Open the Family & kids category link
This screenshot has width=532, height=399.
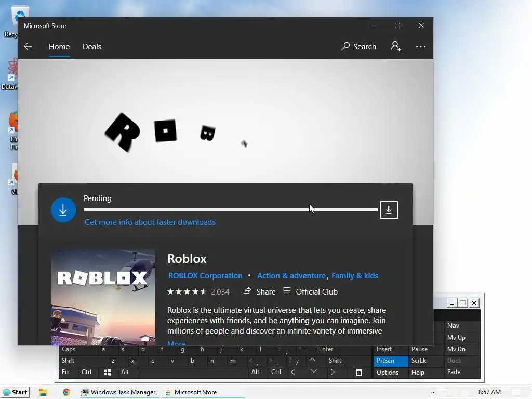pyautogui.click(x=354, y=276)
